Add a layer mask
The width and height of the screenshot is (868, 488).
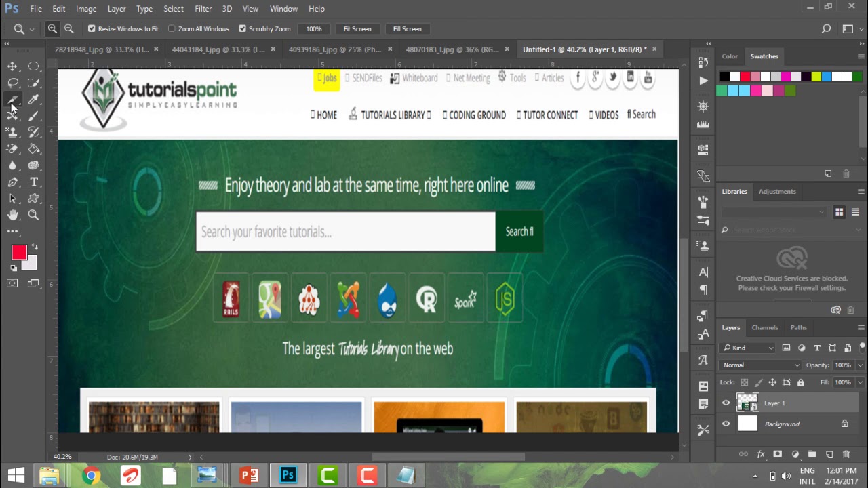click(x=778, y=454)
